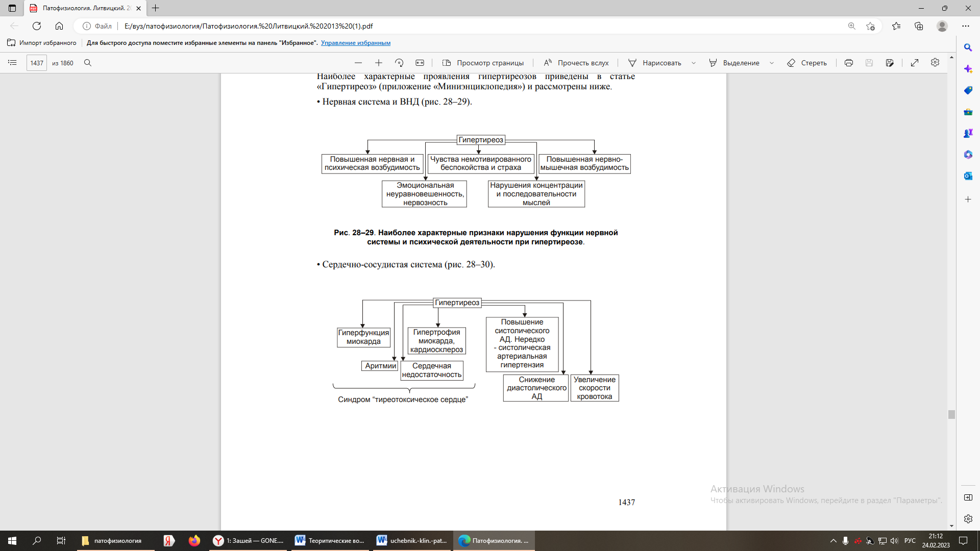Add a sidebar app with plus
This screenshot has width=980, height=551.
coord(968,199)
